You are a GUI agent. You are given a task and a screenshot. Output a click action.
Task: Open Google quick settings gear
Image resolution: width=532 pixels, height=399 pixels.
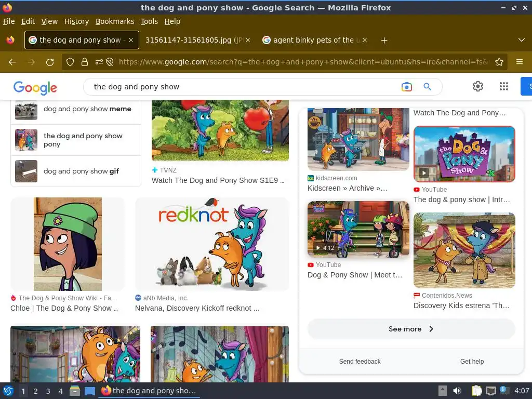(478, 87)
